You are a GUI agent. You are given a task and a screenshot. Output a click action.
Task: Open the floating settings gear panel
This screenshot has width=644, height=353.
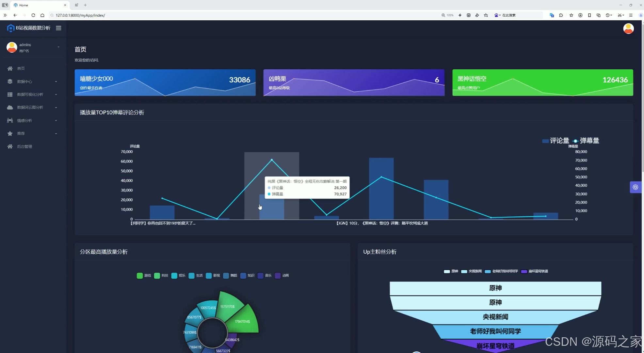pyautogui.click(x=635, y=187)
